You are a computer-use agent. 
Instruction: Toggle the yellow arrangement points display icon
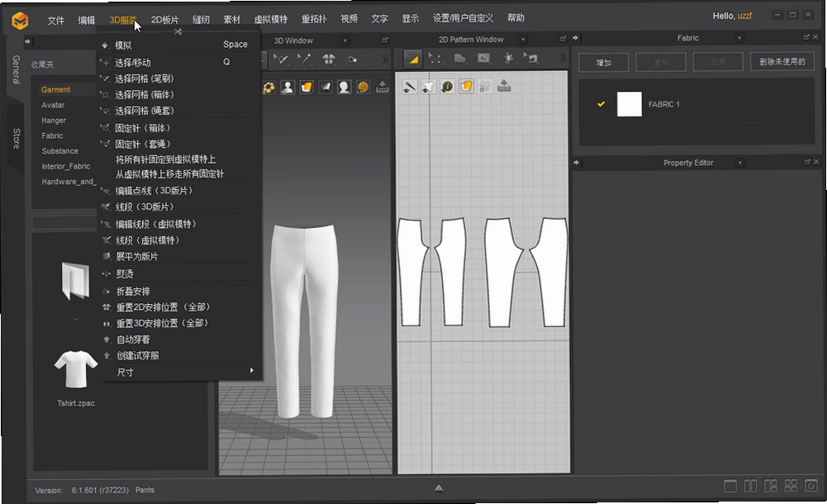pos(269,88)
